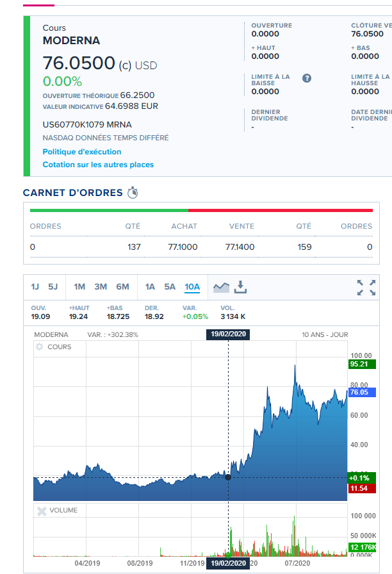Click the 10 ANS - JOUR label
The image size is (392, 574).
coord(325,334)
